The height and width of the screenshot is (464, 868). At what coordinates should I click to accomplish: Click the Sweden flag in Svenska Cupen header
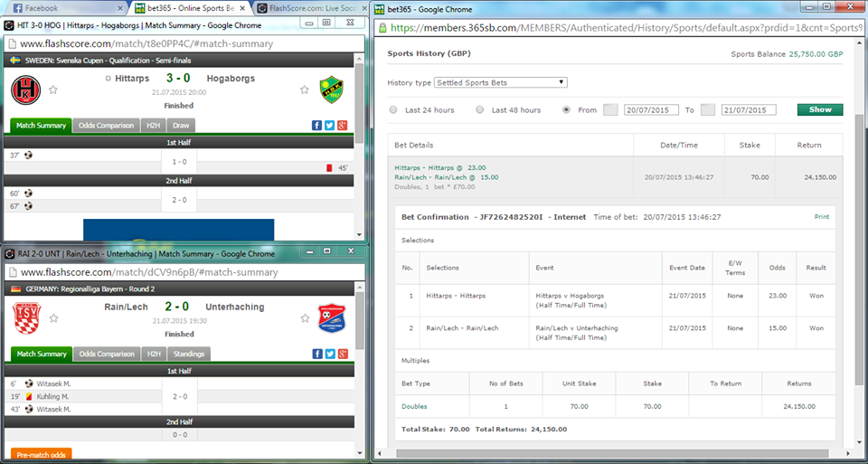point(15,61)
